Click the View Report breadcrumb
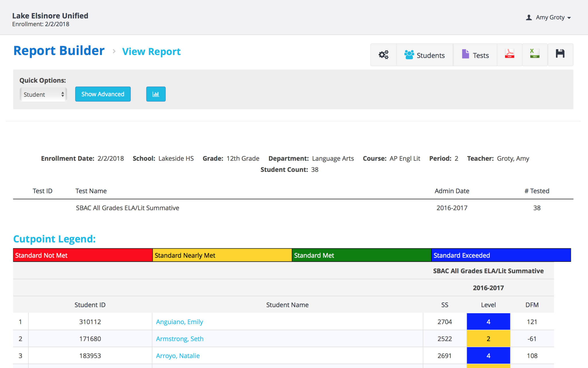This screenshot has height=368, width=588. click(x=151, y=52)
